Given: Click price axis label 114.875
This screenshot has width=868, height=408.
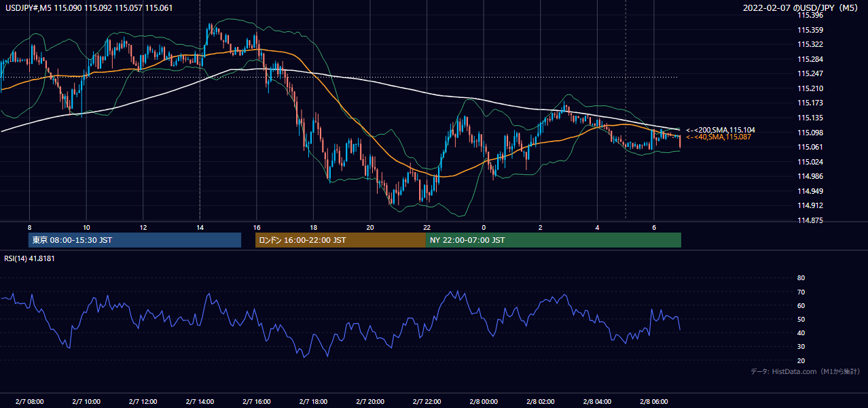Looking at the screenshot, I should pos(810,220).
